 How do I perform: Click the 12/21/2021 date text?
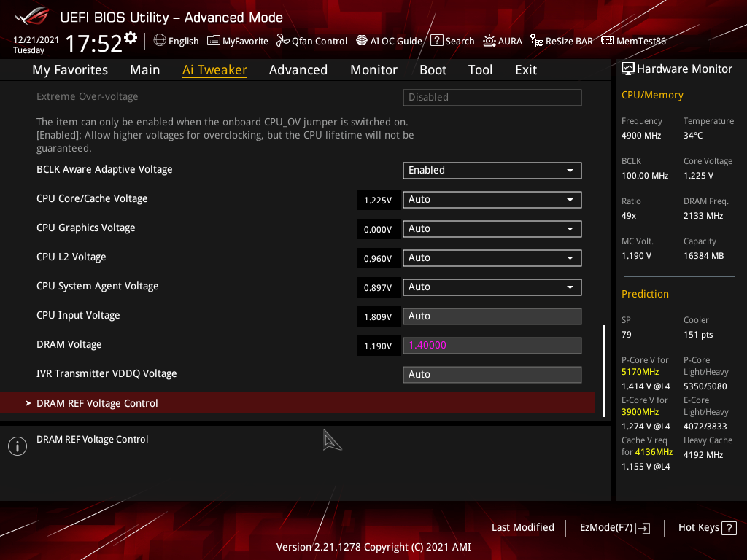pyautogui.click(x=36, y=40)
